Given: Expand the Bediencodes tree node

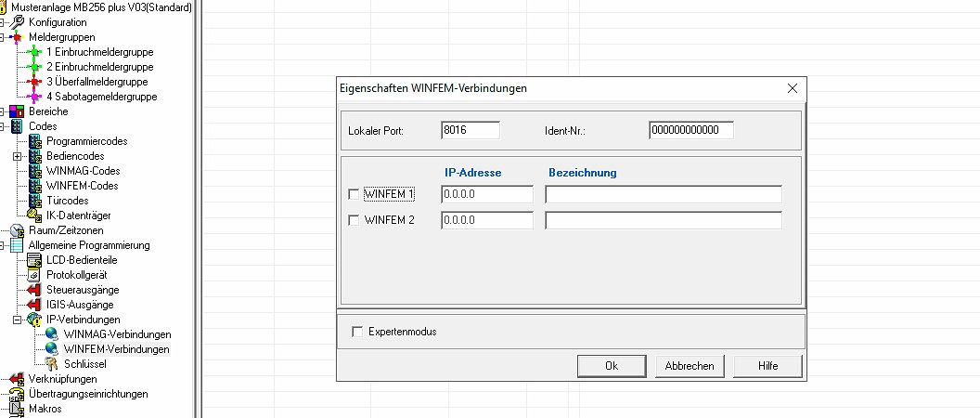Looking at the screenshot, I should [17, 156].
